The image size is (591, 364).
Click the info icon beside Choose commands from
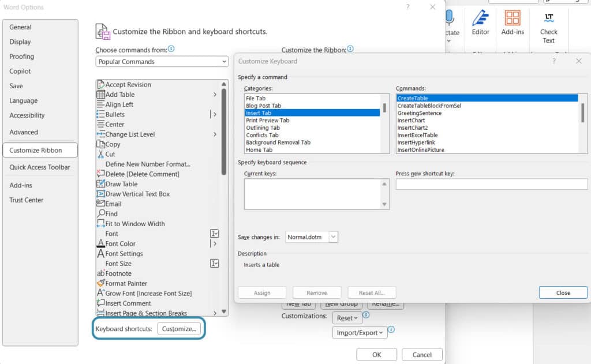pyautogui.click(x=171, y=50)
